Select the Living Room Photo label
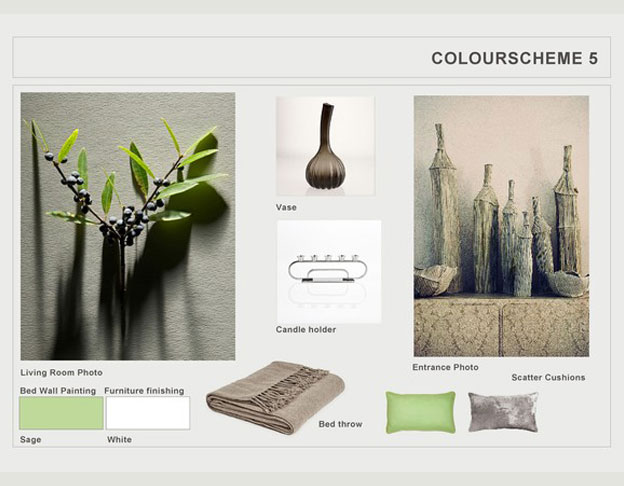Viewport: 624px width, 486px height. [x=61, y=373]
